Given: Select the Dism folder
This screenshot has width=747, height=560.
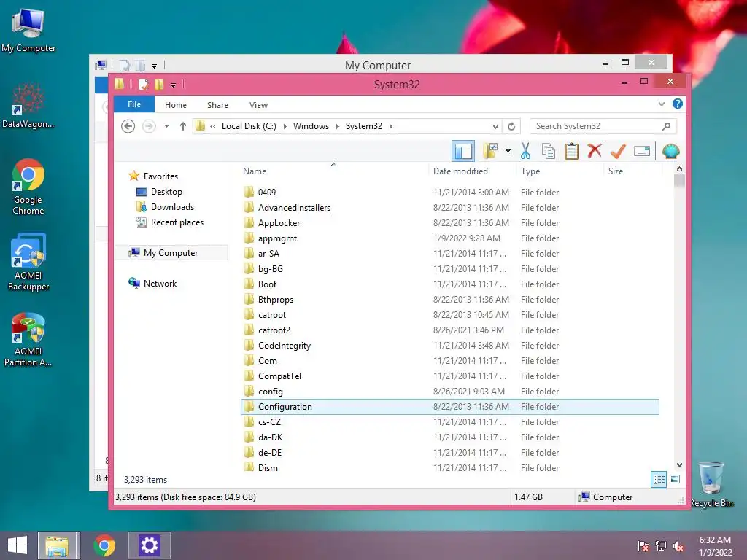Looking at the screenshot, I should 268,467.
